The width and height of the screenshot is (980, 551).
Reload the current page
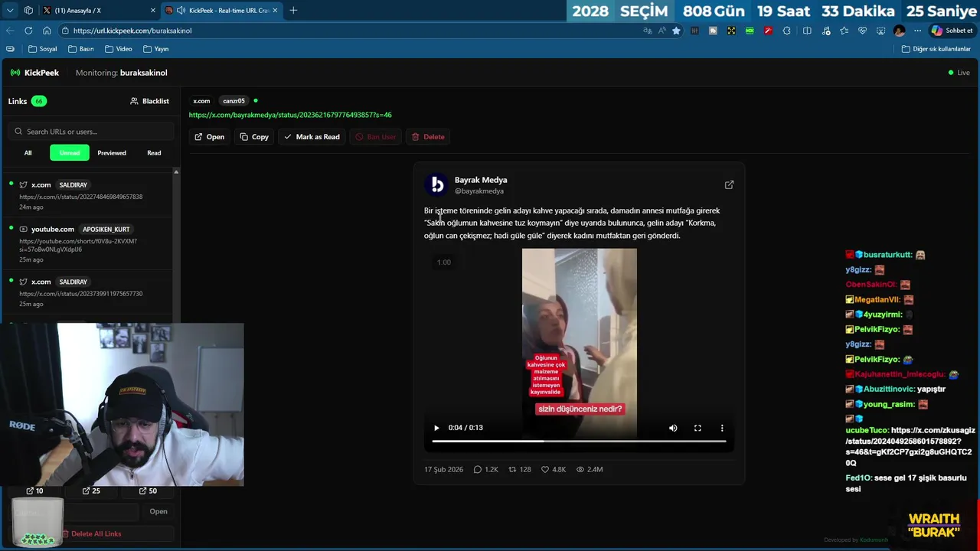(x=28, y=31)
